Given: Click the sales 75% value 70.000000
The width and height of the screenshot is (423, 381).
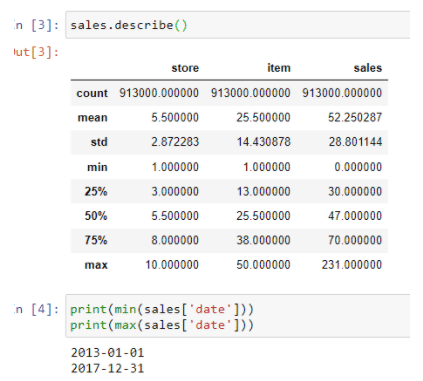Looking at the screenshot, I should point(355,240).
